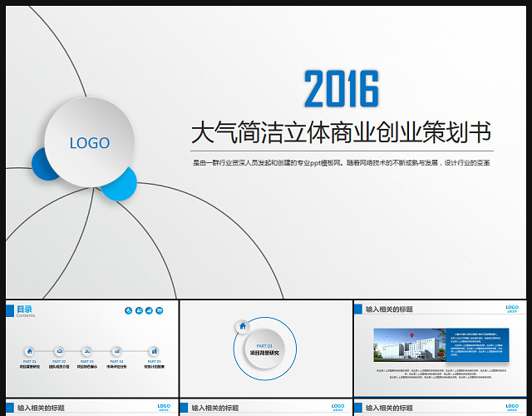Click the circular icon above PART 02
The height and width of the screenshot is (416, 532).
coord(59,351)
